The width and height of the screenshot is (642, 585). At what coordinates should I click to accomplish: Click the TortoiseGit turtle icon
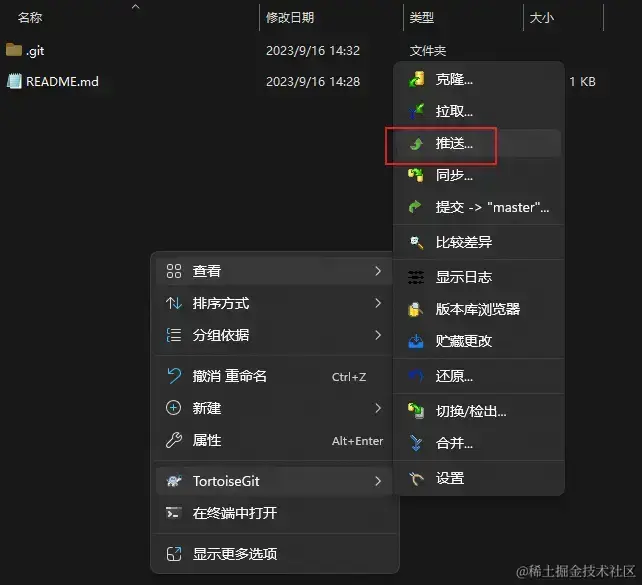click(x=174, y=481)
